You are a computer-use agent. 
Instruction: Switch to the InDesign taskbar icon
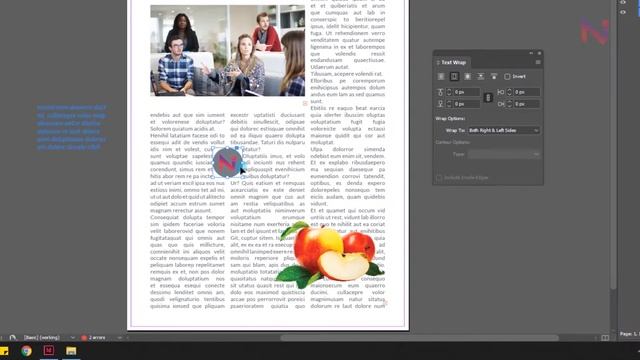click(x=49, y=351)
